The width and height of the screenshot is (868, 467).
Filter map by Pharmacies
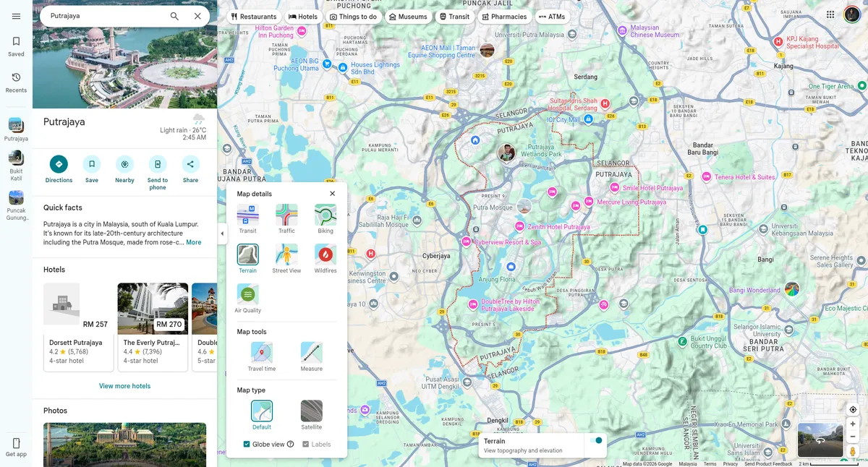(x=504, y=17)
